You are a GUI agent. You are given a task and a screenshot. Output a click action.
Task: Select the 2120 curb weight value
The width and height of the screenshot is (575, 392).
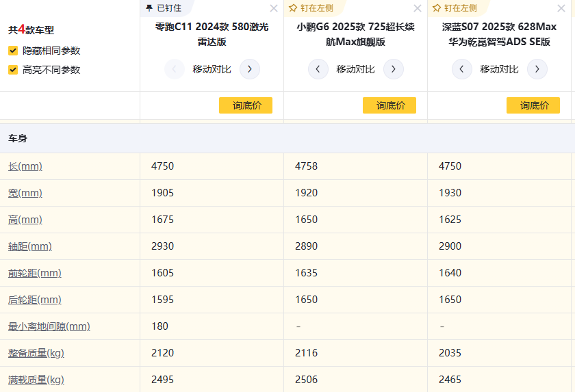coord(162,353)
